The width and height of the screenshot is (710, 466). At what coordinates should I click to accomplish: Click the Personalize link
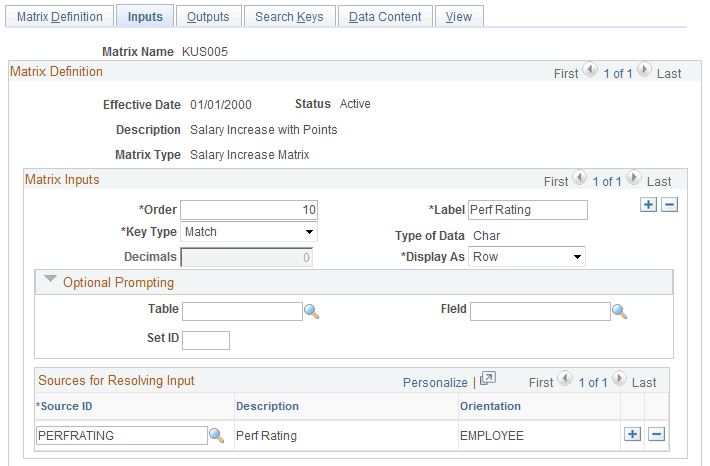click(x=435, y=382)
